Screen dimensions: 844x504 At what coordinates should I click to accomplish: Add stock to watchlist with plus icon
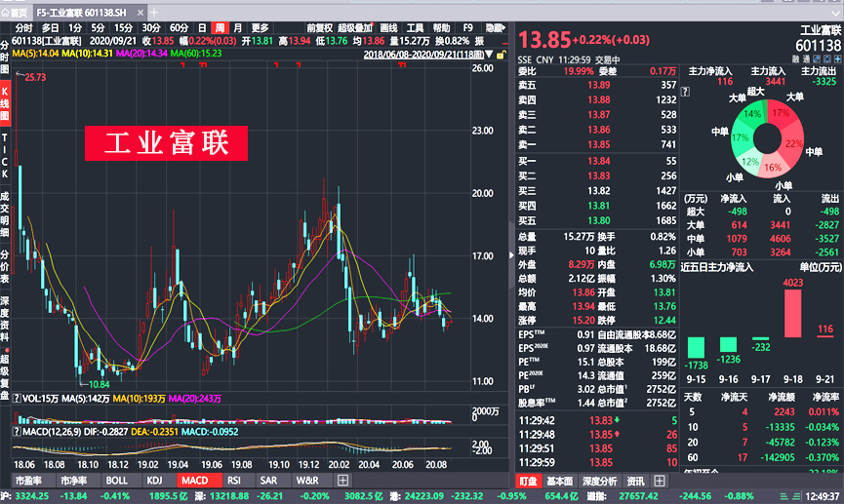tap(837, 59)
